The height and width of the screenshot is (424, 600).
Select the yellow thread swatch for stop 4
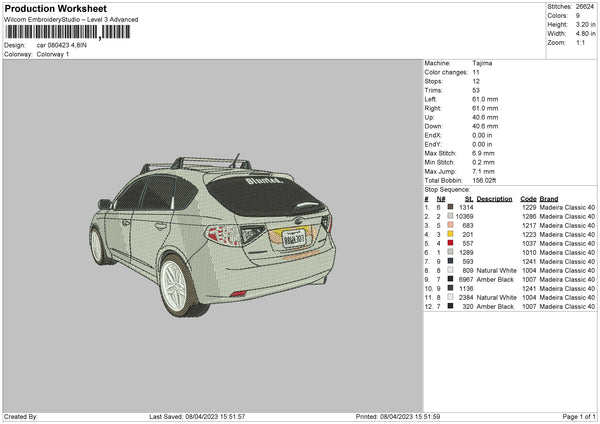pyautogui.click(x=450, y=233)
